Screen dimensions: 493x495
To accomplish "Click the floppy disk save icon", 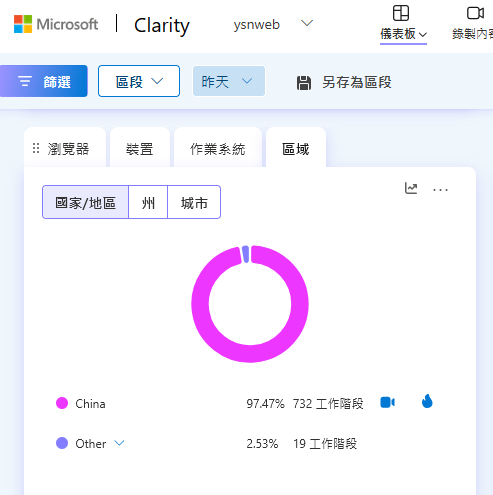I will (304, 83).
